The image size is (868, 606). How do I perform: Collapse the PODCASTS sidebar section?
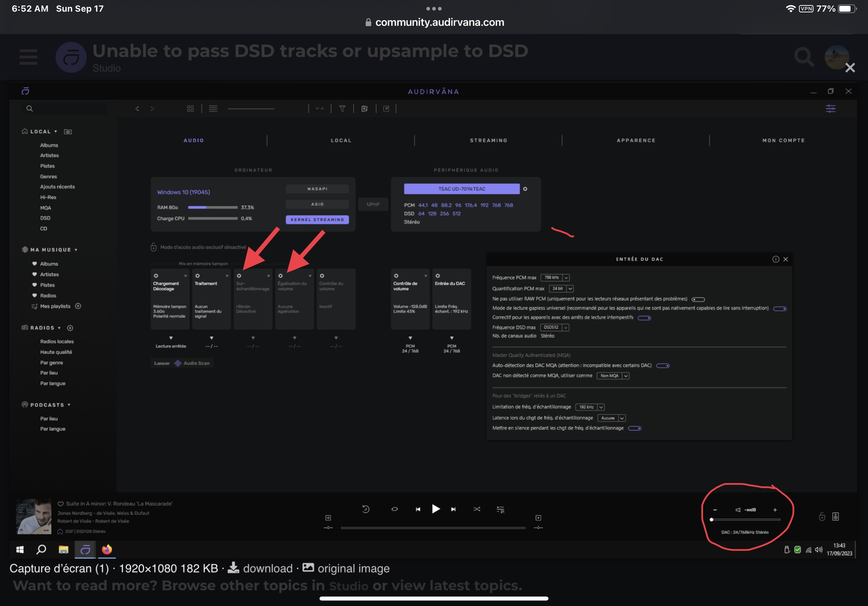point(69,405)
